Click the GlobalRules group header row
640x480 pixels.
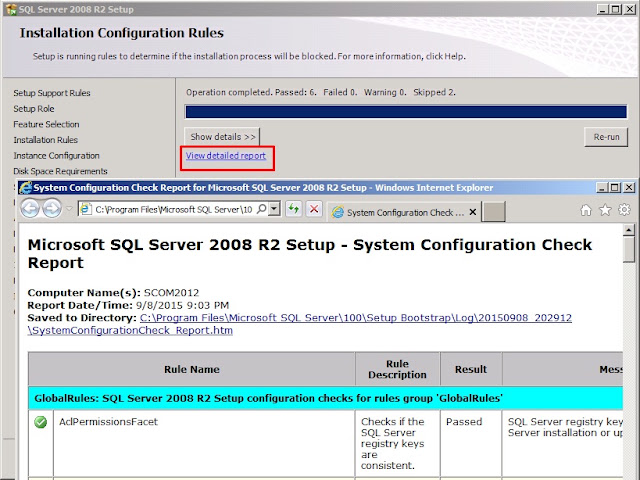(x=325, y=398)
